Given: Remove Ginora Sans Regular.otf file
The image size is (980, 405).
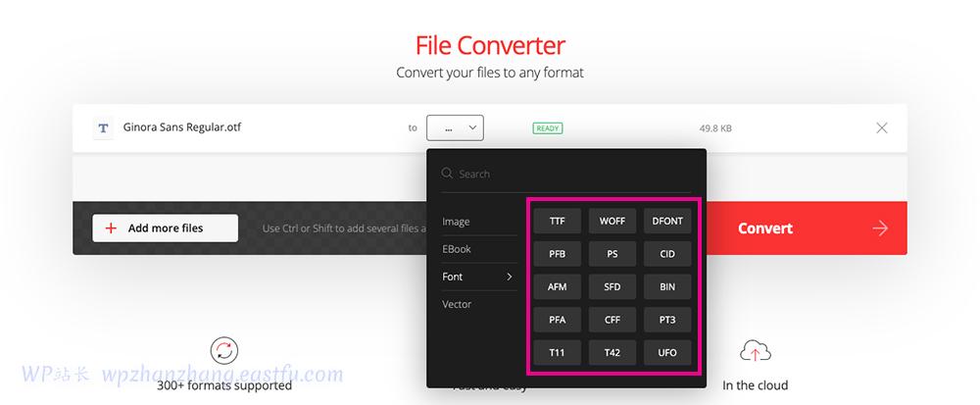Looking at the screenshot, I should (x=882, y=128).
